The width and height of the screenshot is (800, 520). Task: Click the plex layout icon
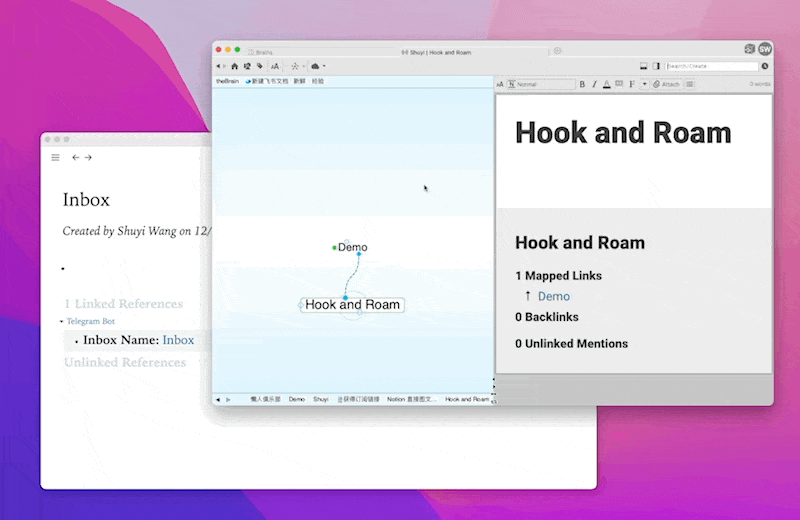click(x=295, y=66)
